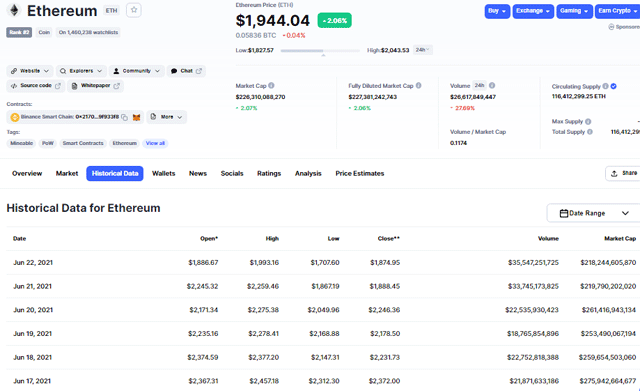The height and width of the screenshot is (391, 640).
Task: Open the Price Estimates tab
Action: (x=360, y=173)
